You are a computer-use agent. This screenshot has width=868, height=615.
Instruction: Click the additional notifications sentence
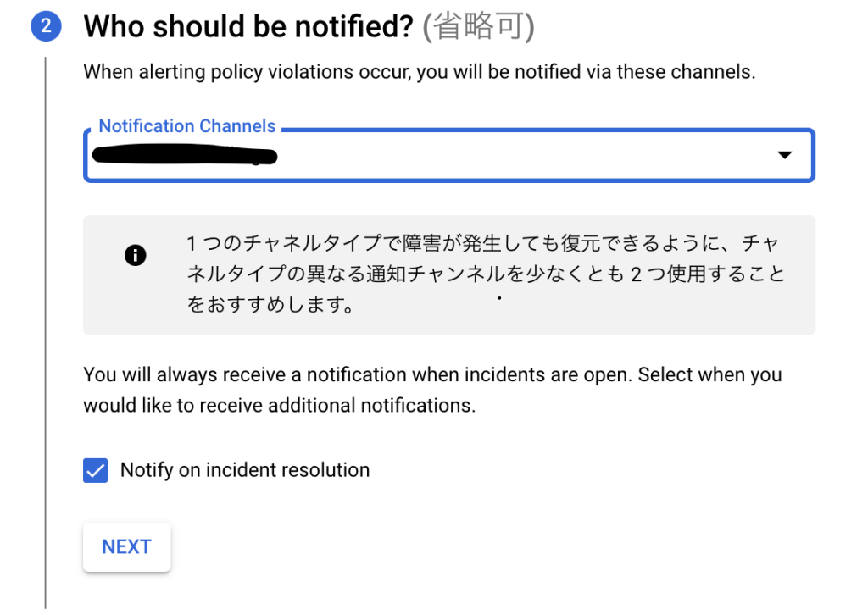280,406
